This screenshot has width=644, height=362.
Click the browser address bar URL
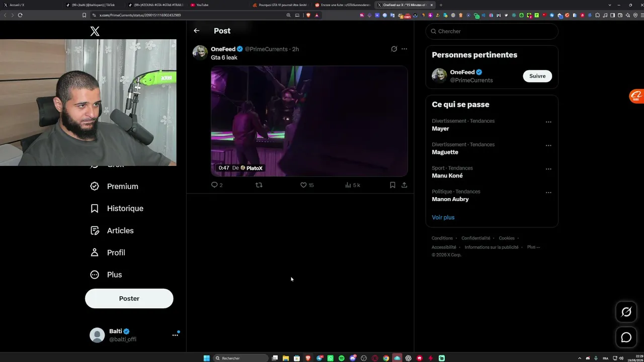pyautogui.click(x=140, y=15)
